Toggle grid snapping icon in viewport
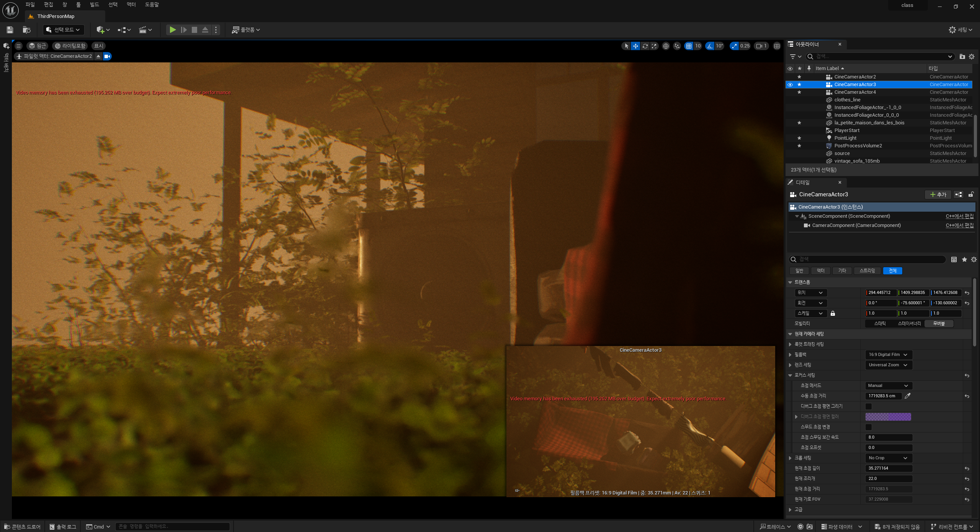This screenshot has height=532, width=980. pyautogui.click(x=689, y=46)
